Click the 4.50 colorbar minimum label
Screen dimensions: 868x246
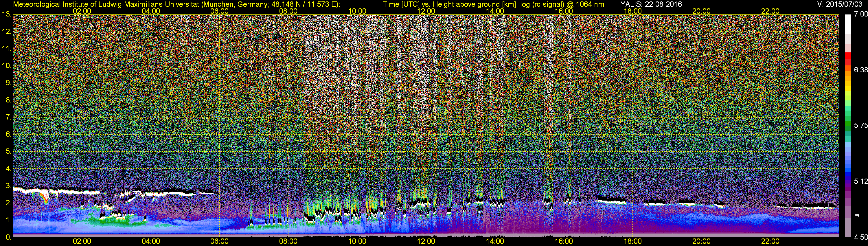(x=860, y=237)
